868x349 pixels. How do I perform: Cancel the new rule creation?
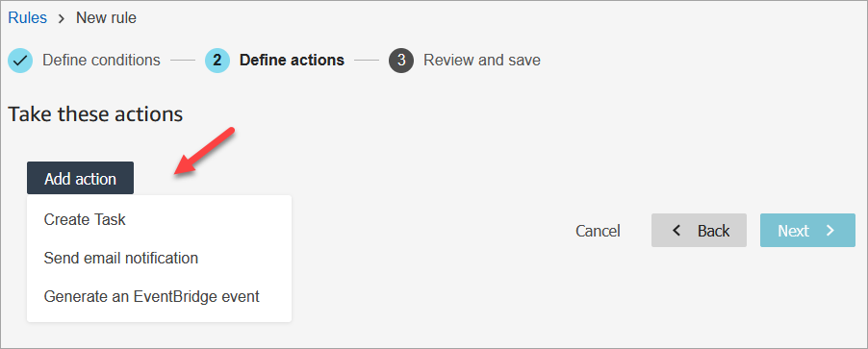coord(598,231)
